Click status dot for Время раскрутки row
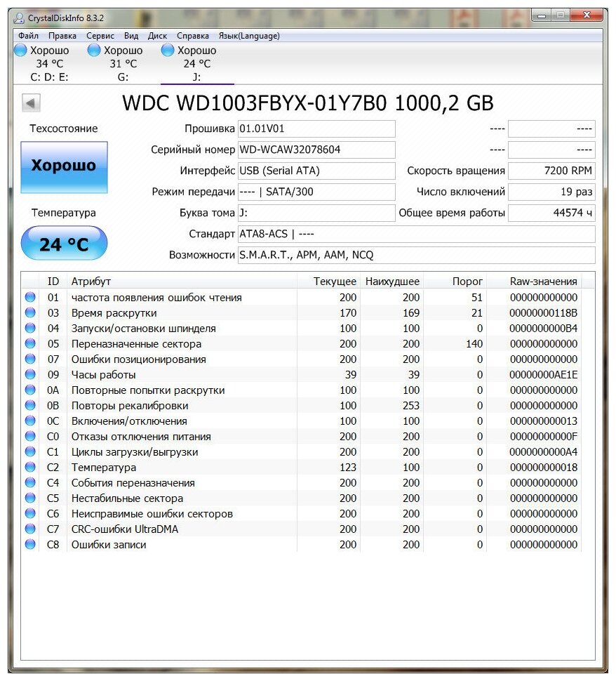This screenshot has height=681, width=616. 30,312
